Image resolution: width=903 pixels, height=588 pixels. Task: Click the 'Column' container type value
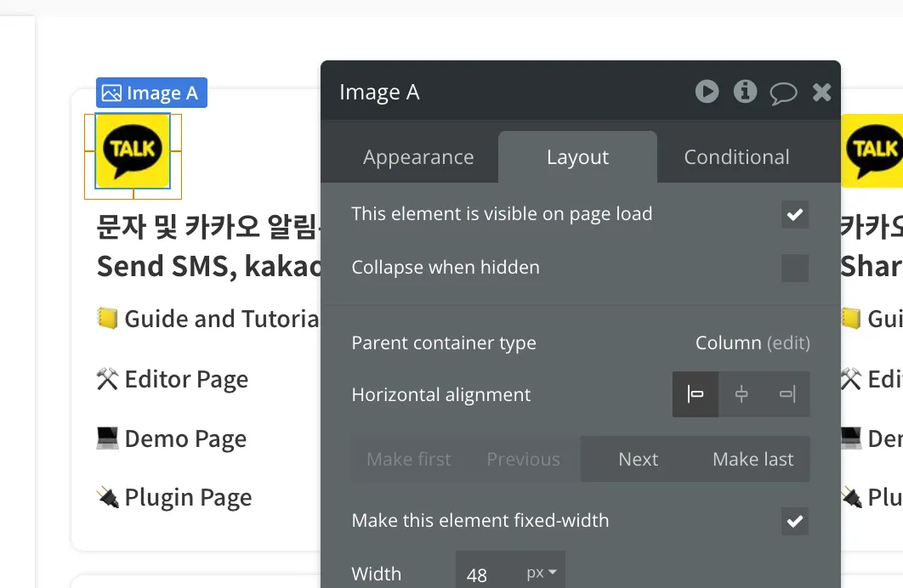pyautogui.click(x=728, y=343)
